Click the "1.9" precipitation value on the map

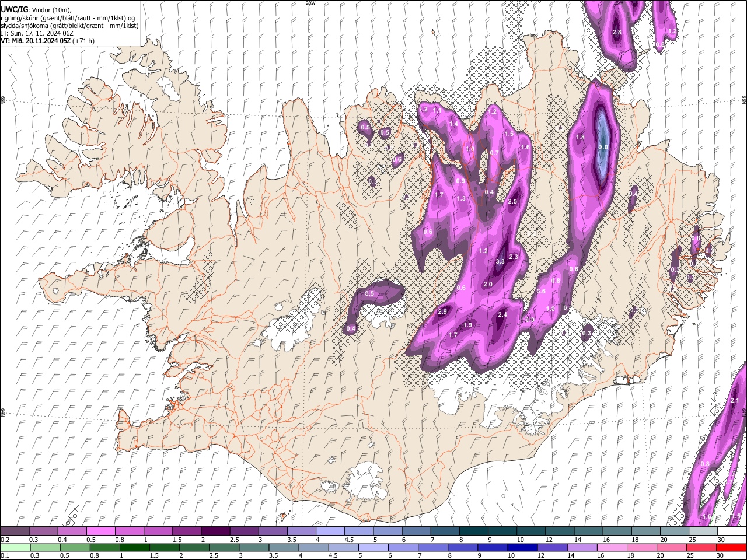point(467,325)
